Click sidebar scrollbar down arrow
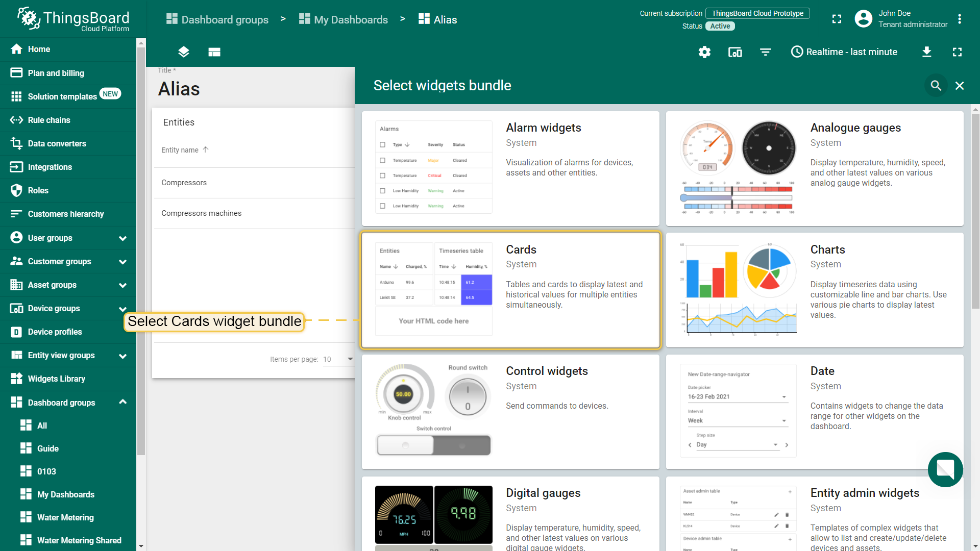This screenshot has height=551, width=980. pyautogui.click(x=141, y=546)
